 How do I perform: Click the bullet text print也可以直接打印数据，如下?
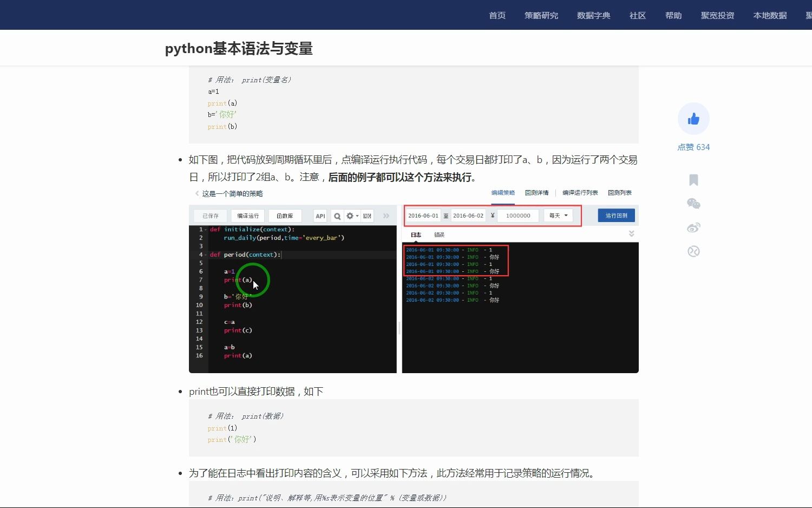click(x=256, y=391)
